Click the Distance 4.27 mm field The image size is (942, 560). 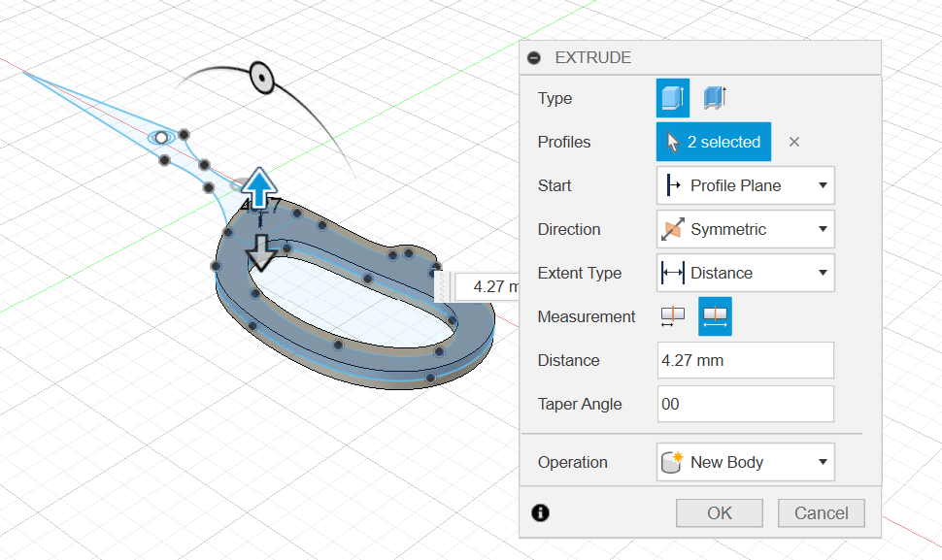tap(745, 360)
